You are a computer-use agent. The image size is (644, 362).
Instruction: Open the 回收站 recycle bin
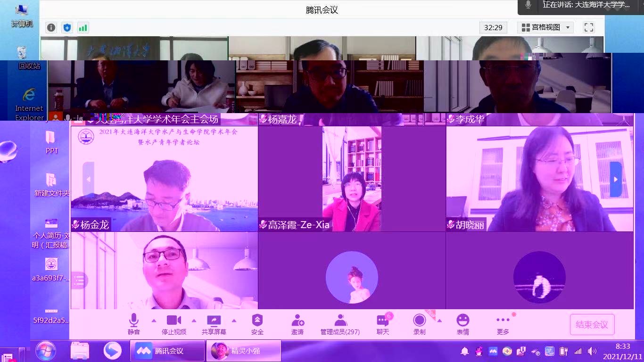[29, 58]
